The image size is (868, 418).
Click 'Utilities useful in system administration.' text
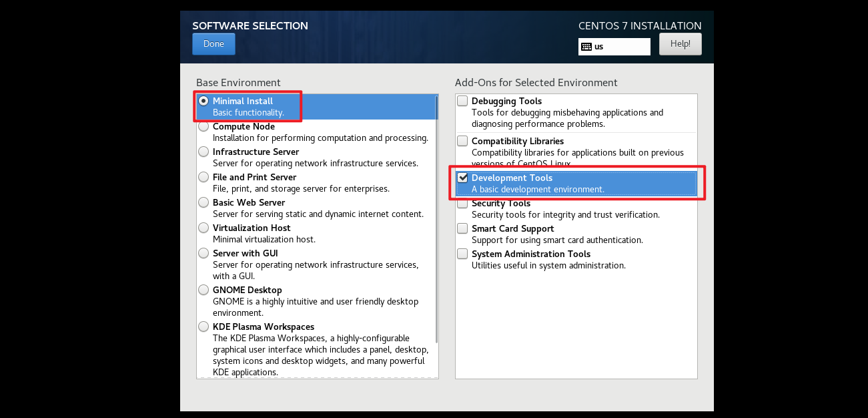tap(548, 266)
